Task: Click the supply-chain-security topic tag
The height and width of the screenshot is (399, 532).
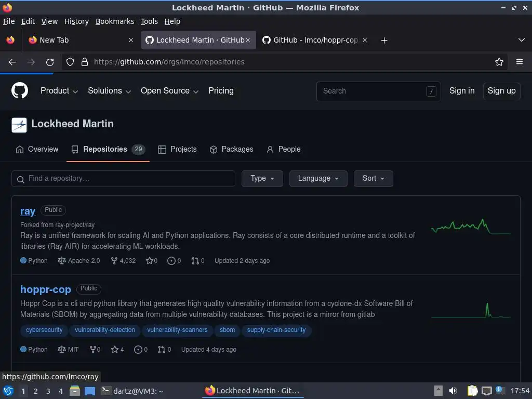Action: pyautogui.click(x=276, y=330)
